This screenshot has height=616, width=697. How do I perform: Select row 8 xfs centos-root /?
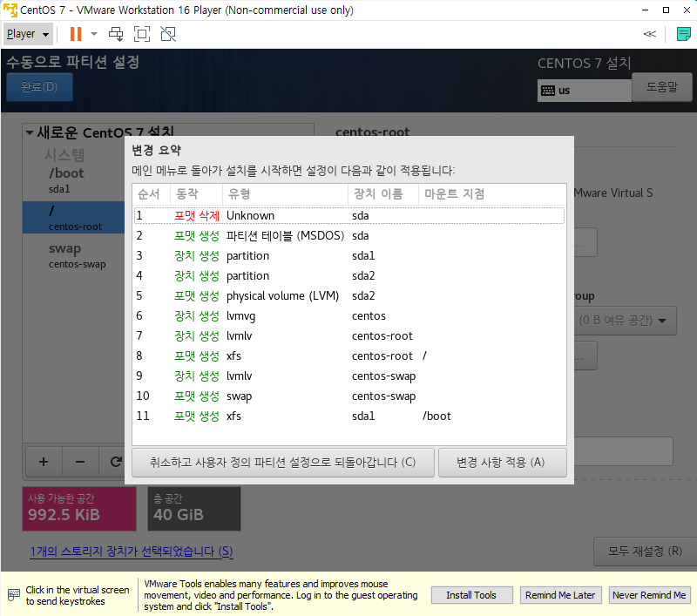(349, 355)
